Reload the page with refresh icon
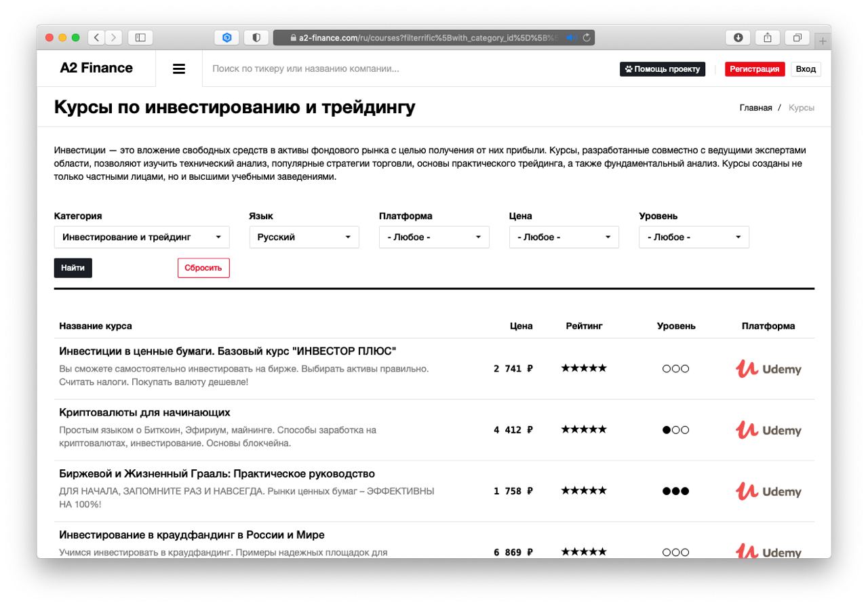 [587, 38]
